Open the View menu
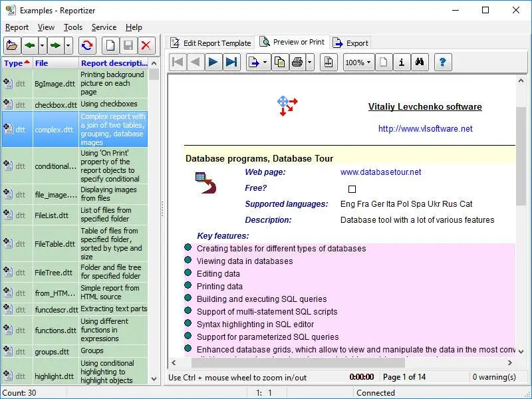The image size is (532, 399). click(46, 27)
